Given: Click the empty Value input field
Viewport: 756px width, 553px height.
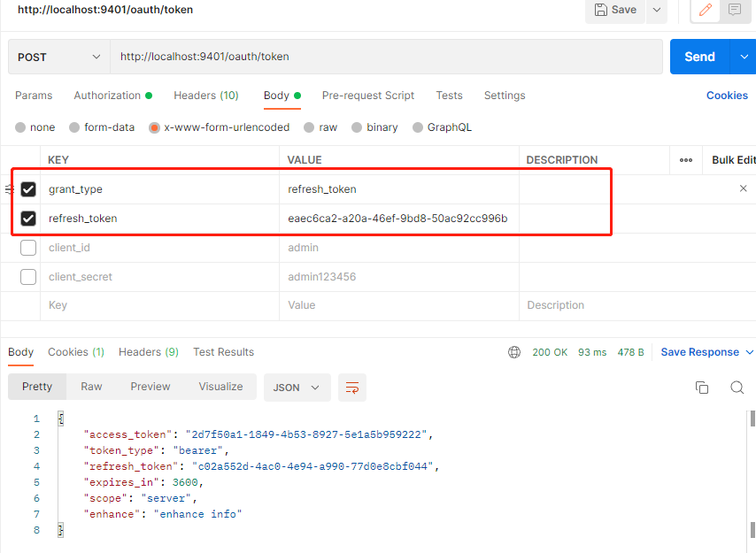Looking at the screenshot, I should point(399,305).
